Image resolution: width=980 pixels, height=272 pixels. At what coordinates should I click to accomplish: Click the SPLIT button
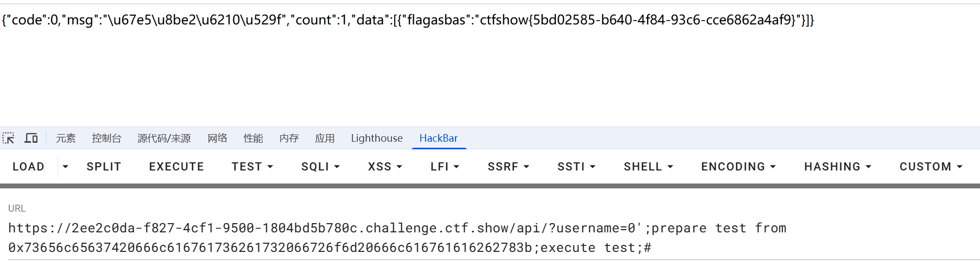[104, 167]
